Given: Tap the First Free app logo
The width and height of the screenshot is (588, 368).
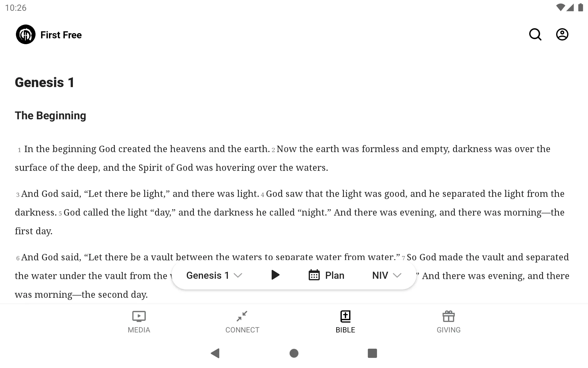Looking at the screenshot, I should tap(25, 34).
